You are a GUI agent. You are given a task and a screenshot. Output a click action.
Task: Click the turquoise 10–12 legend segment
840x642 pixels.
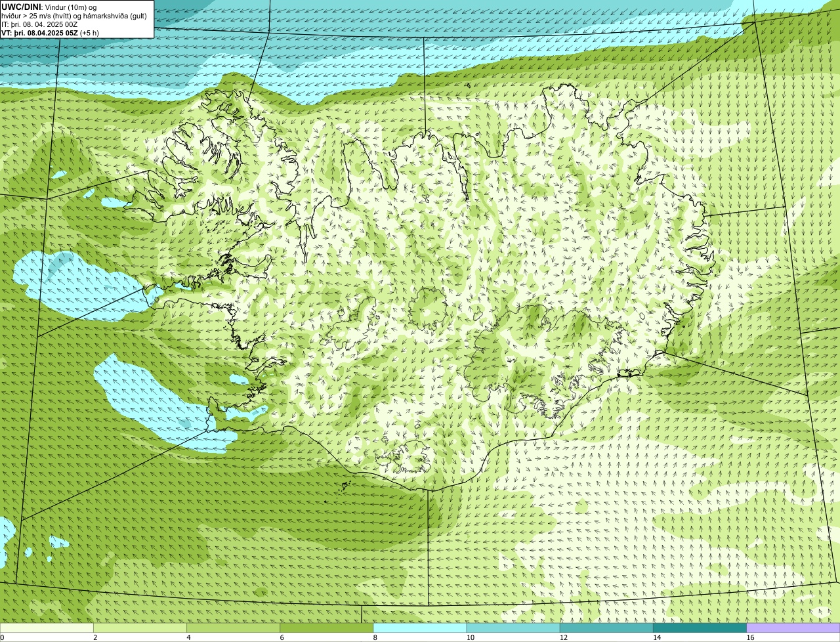click(513, 628)
